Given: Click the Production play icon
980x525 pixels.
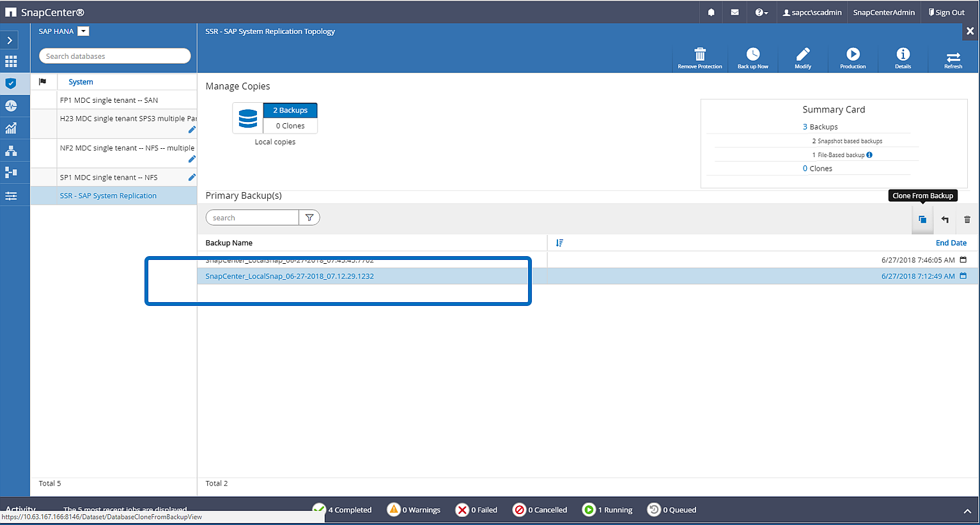Looking at the screenshot, I should coord(853,54).
